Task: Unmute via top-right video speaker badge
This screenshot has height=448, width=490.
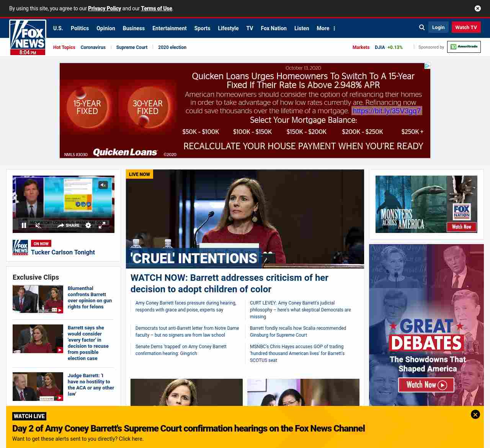Action: click(x=103, y=185)
